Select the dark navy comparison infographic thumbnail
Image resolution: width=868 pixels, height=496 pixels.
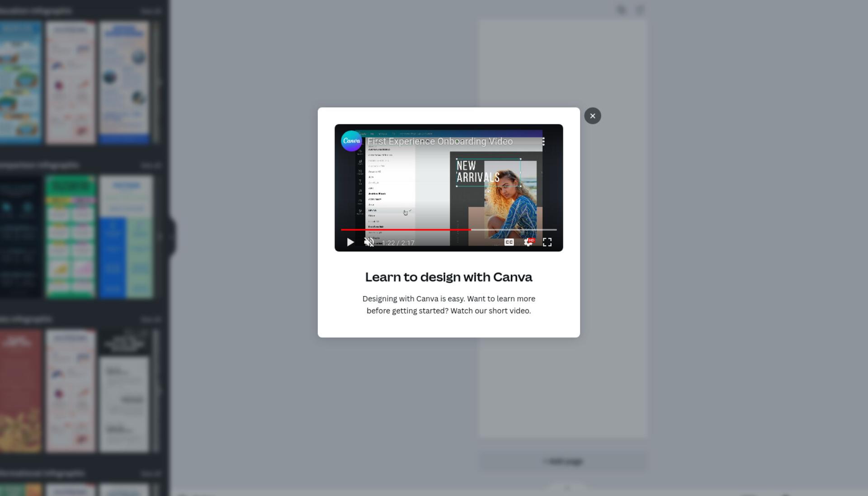(x=20, y=237)
